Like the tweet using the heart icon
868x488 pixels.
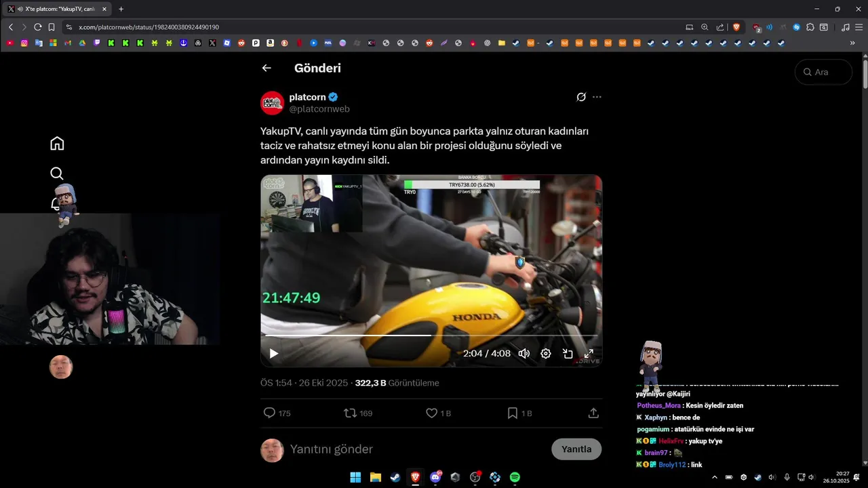point(431,413)
